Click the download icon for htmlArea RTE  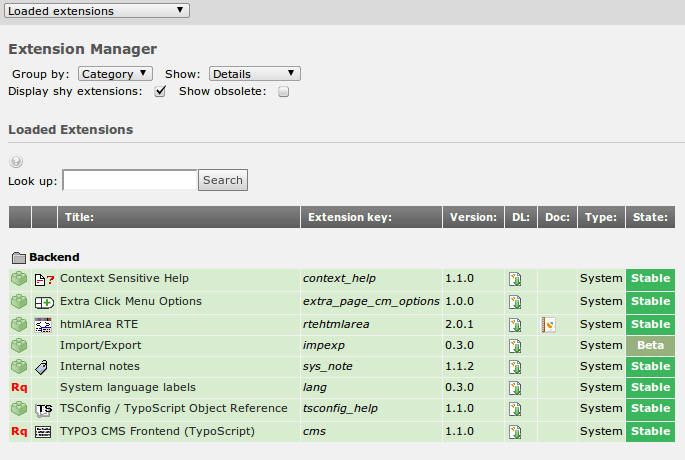click(515, 325)
